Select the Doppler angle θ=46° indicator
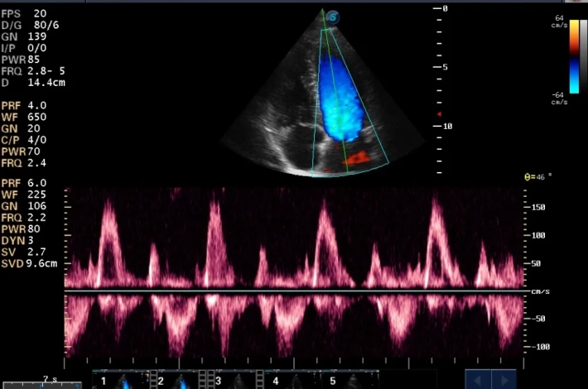Image resolution: width=588 pixels, height=389 pixels. tap(540, 178)
